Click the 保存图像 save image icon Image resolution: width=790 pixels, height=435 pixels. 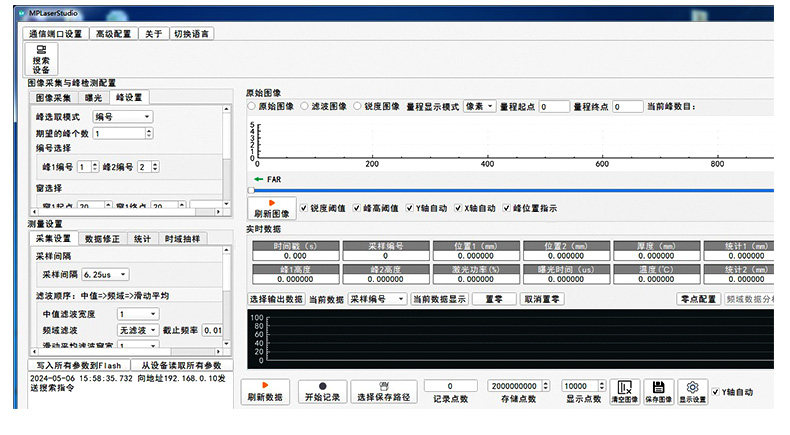(658, 392)
